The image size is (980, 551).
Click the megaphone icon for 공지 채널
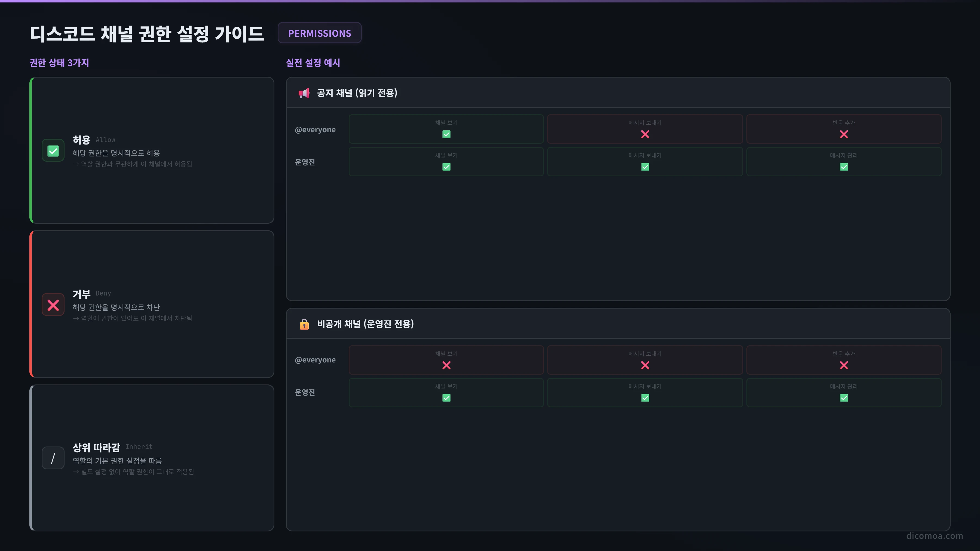coord(304,93)
